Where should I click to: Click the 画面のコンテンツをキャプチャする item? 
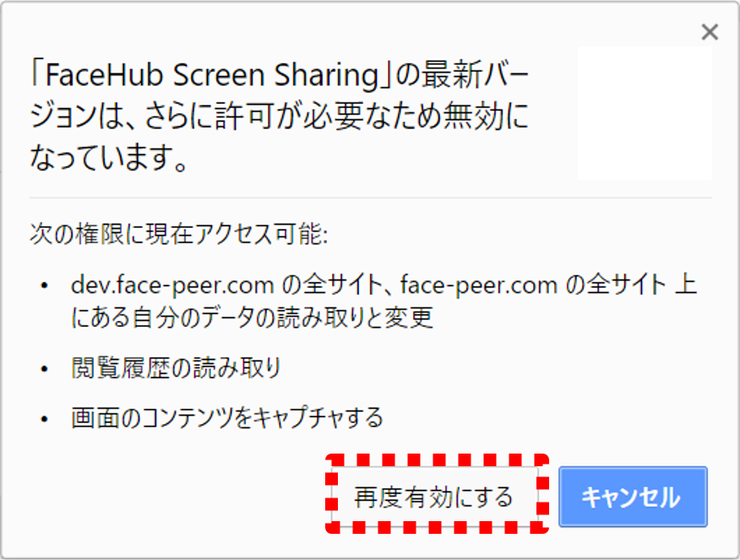click(227, 418)
